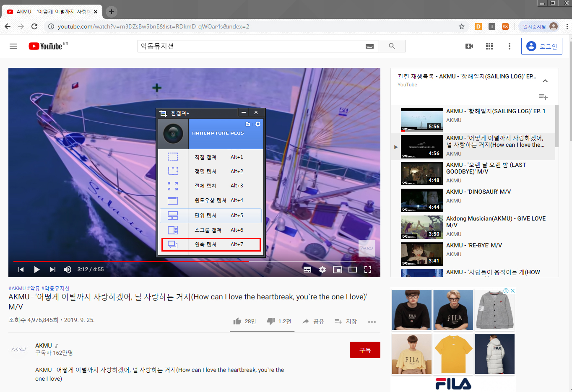The image size is (572, 392).
Task: Open HanCapture folder icon beside the gear
Action: (x=248, y=124)
